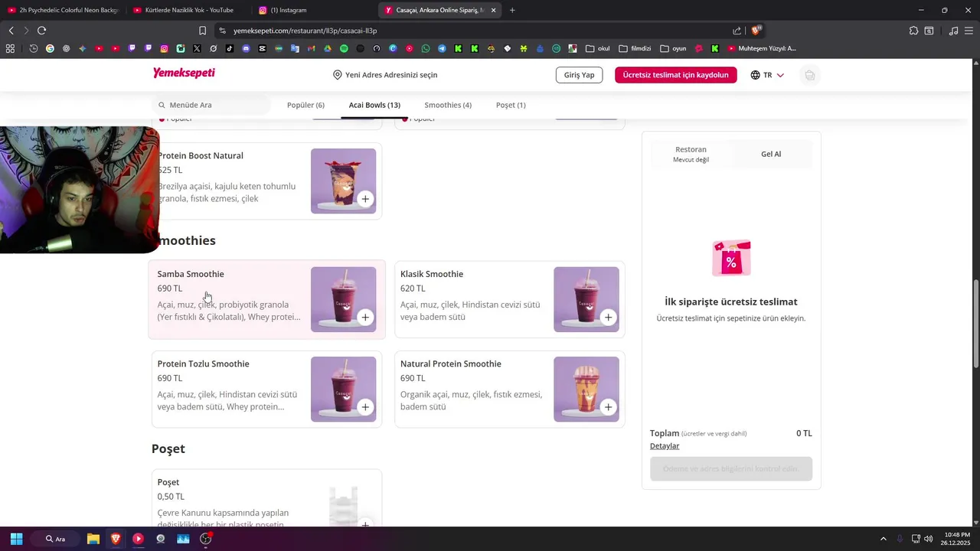Open the TR language dropdown
Image resolution: width=980 pixels, height=551 pixels.
[767, 75]
